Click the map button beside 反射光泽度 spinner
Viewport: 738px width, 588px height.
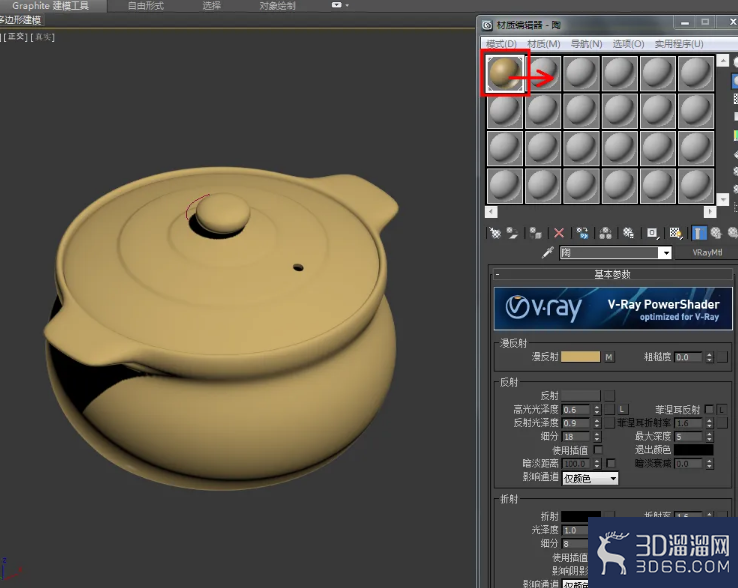(x=610, y=423)
